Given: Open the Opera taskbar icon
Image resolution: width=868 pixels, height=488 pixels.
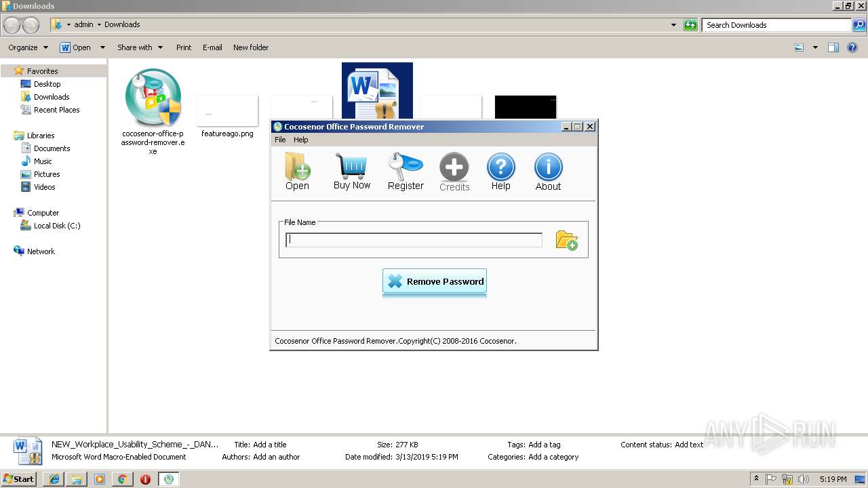Looking at the screenshot, I should click(x=145, y=479).
